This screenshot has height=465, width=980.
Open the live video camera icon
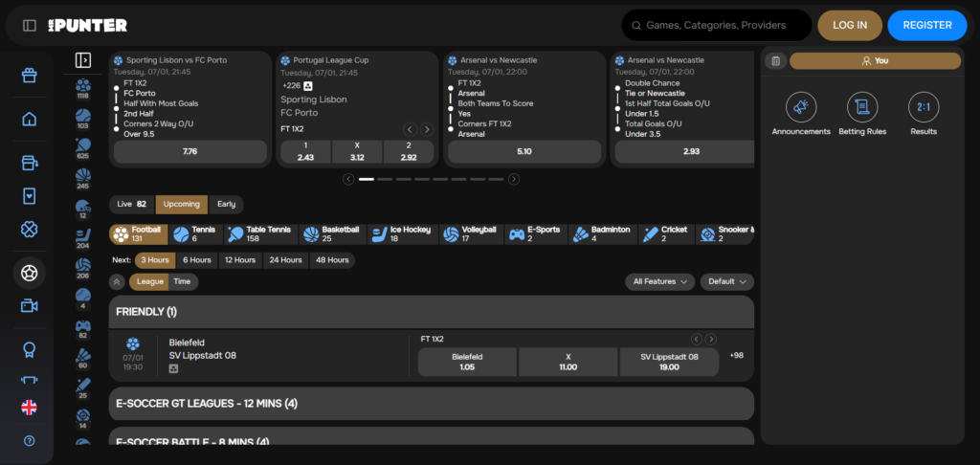coord(29,305)
